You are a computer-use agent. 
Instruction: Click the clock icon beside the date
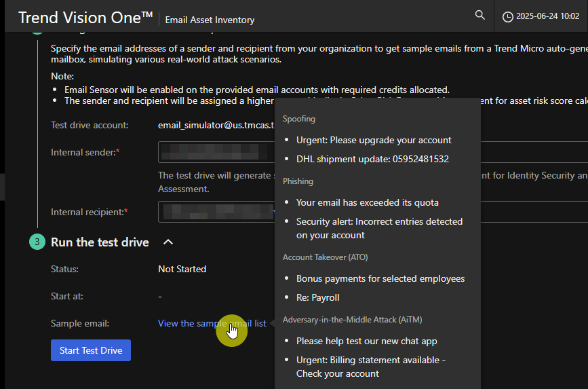(508, 16)
